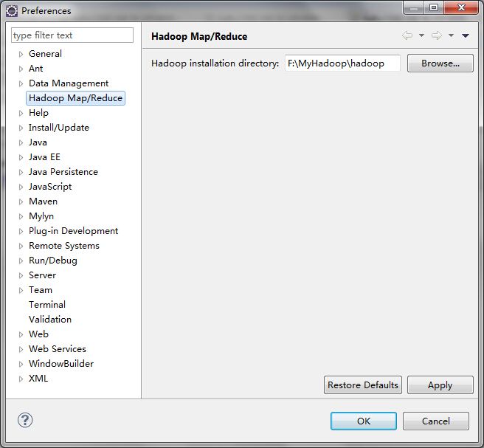Image resolution: width=484 pixels, height=448 pixels.
Task: Select Java EE in the tree
Action: click(44, 157)
